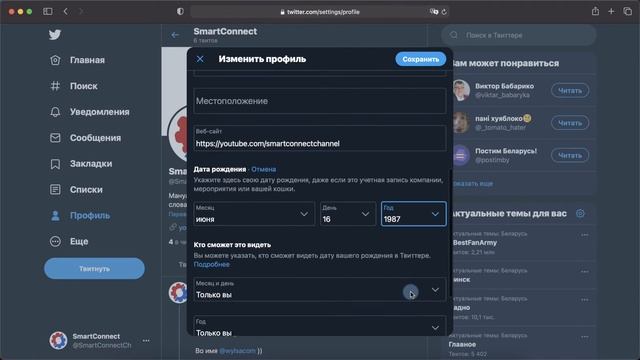The image size is (640, 360).
Task: Click Safari privacy shield icon
Action: [x=180, y=12]
